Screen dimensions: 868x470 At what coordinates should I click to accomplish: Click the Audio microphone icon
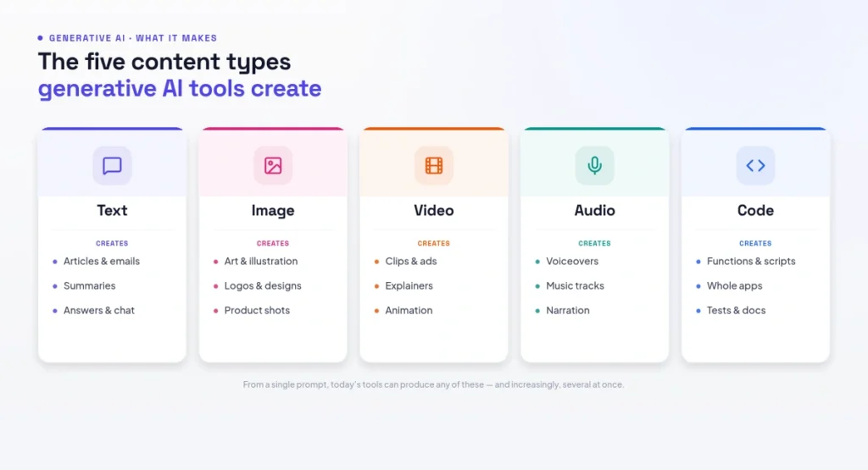[x=594, y=165]
